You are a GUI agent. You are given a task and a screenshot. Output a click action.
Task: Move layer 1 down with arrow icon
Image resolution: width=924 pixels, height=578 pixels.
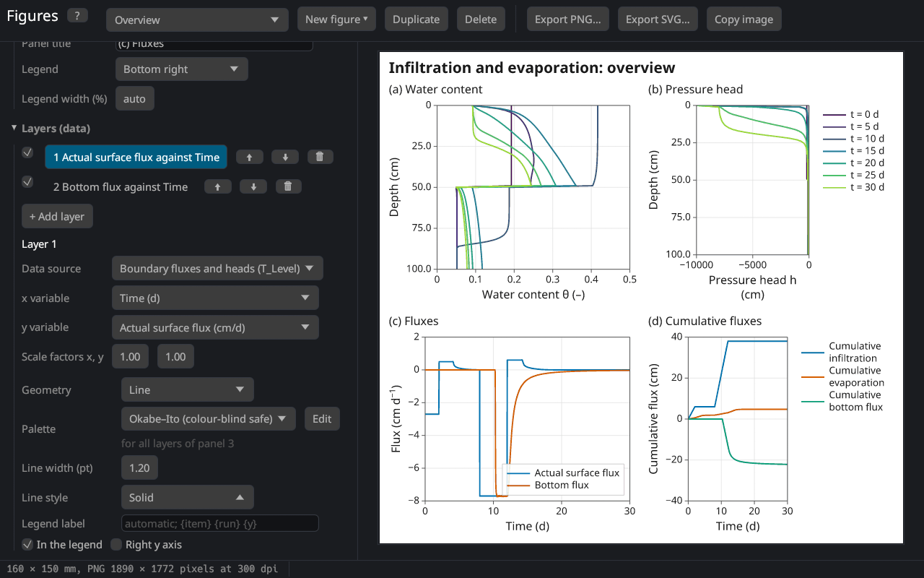(285, 157)
